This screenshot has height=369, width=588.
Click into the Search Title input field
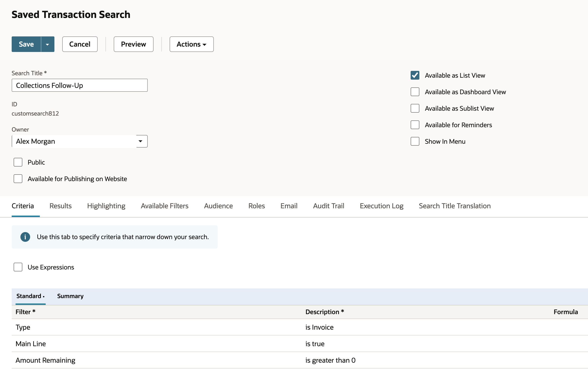pyautogui.click(x=80, y=85)
